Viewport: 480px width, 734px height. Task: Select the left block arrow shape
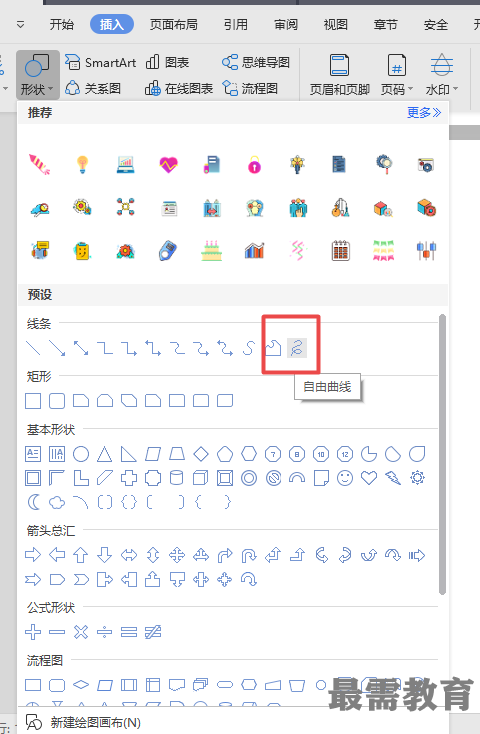[x=57, y=556]
